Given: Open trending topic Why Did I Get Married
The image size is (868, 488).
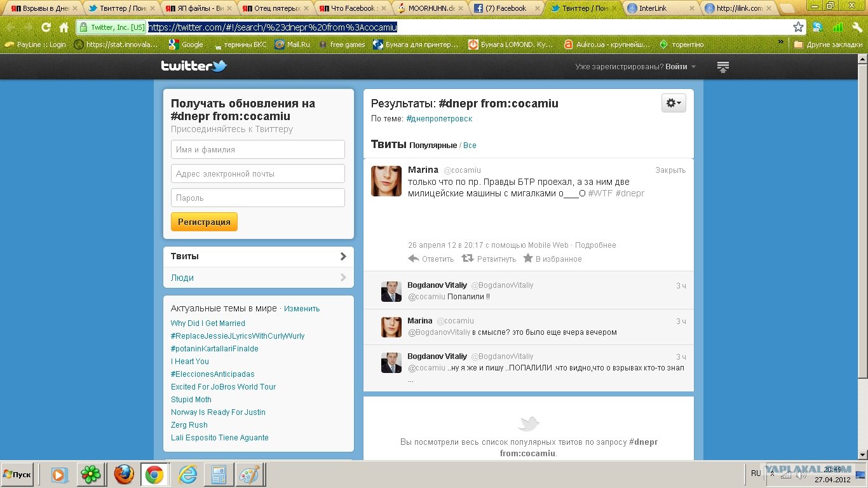Looking at the screenshot, I should point(208,323).
